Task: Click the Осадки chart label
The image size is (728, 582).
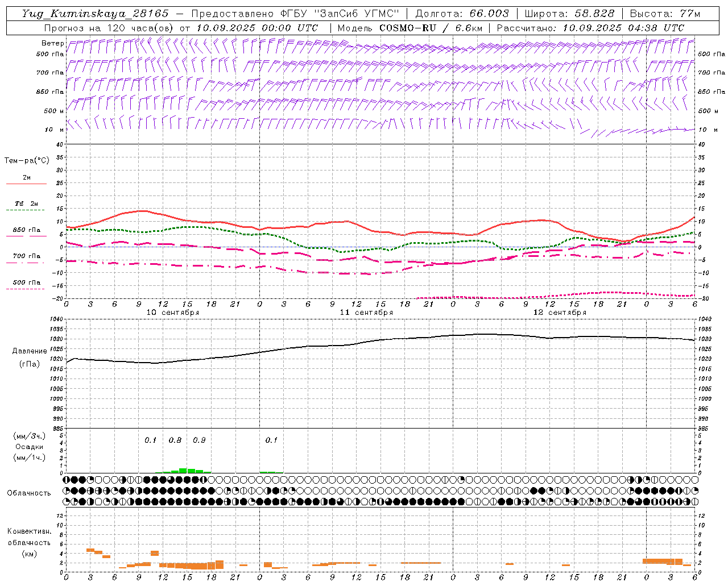Action: [30, 447]
